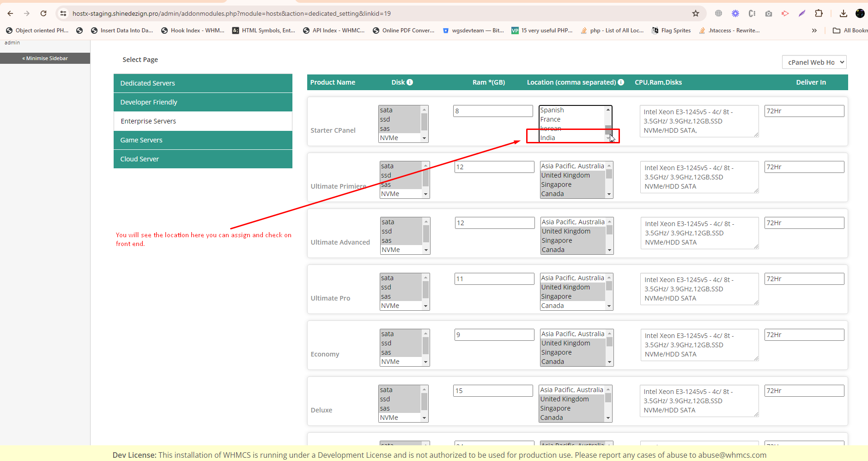Open the browser Extensions puzzle icon

pyautogui.click(x=819, y=13)
